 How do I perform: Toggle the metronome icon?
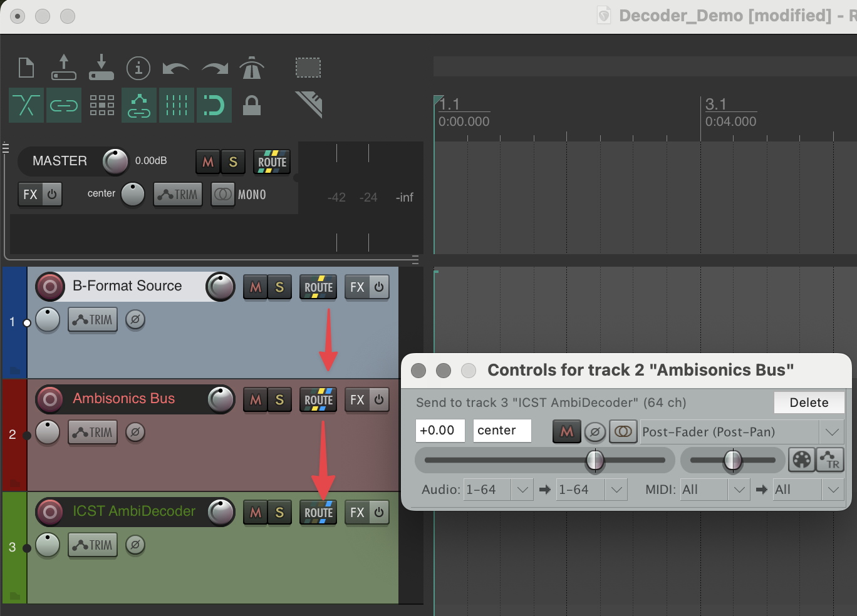click(x=251, y=68)
